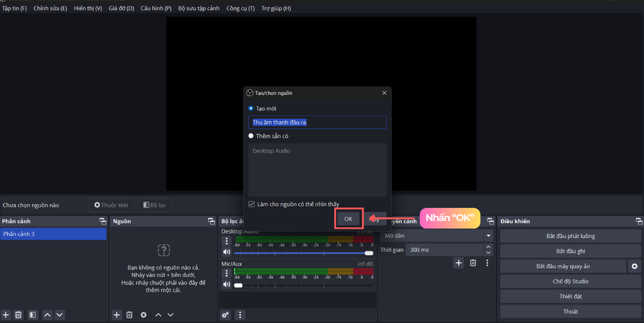Open Thiết đặt settings button
This screenshot has width=644, height=323.
570,297
